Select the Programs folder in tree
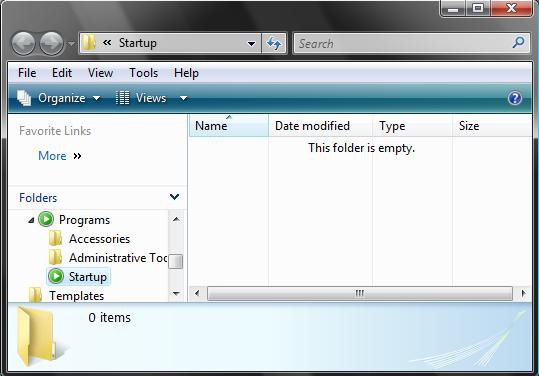 tap(85, 220)
